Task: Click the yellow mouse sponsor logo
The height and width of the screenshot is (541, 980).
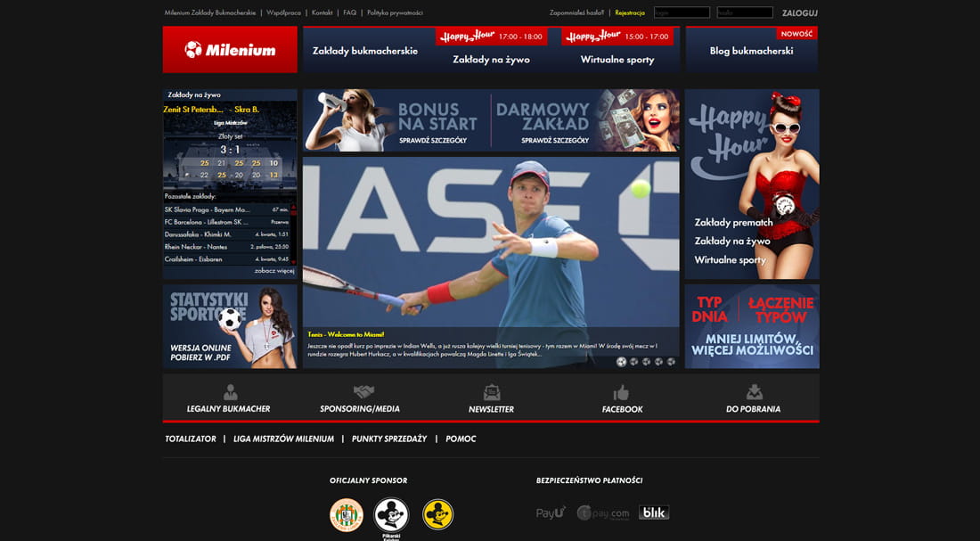Action: 437,515
